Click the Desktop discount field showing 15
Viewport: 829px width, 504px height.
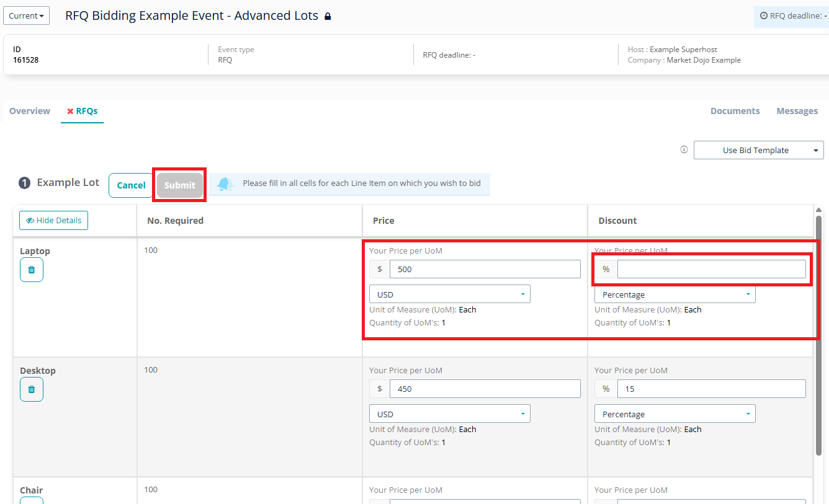(712, 389)
